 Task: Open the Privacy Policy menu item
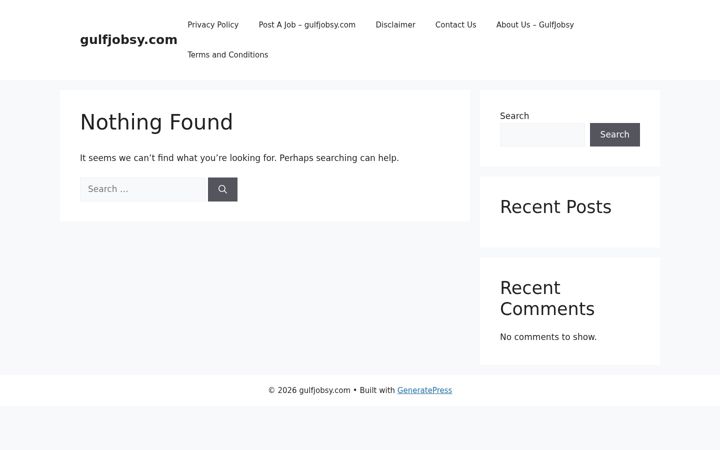click(213, 25)
